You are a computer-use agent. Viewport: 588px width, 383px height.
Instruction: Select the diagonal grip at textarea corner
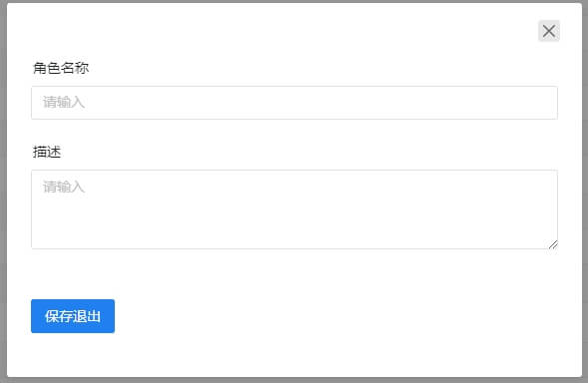(x=553, y=244)
